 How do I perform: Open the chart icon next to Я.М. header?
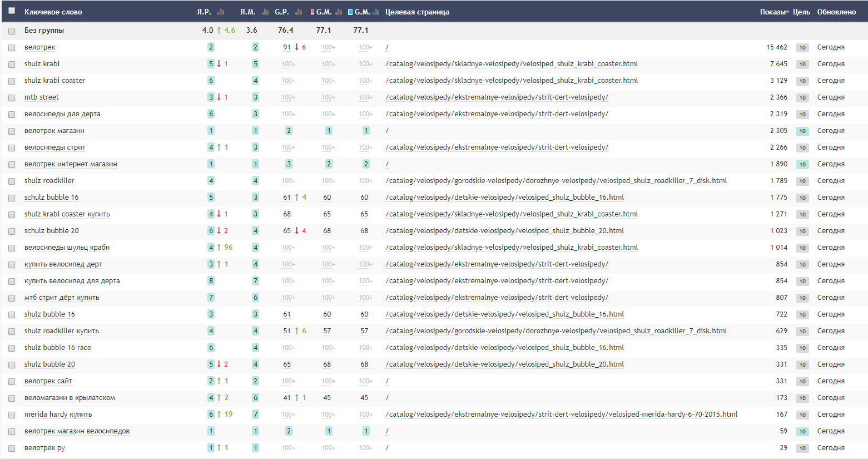[x=265, y=12]
